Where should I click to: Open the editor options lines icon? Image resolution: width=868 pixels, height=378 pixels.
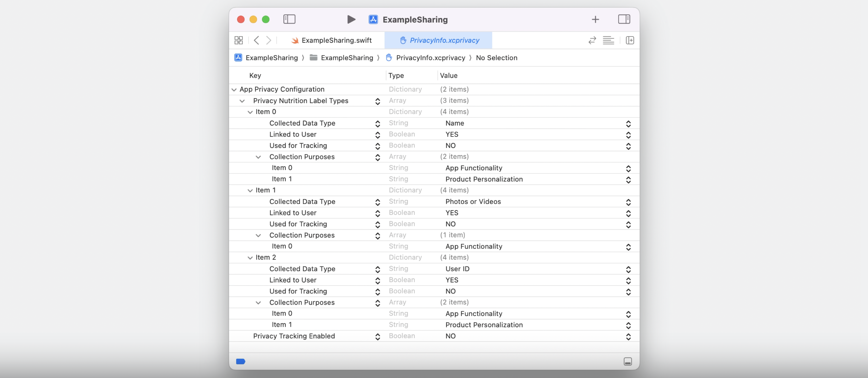tap(608, 41)
